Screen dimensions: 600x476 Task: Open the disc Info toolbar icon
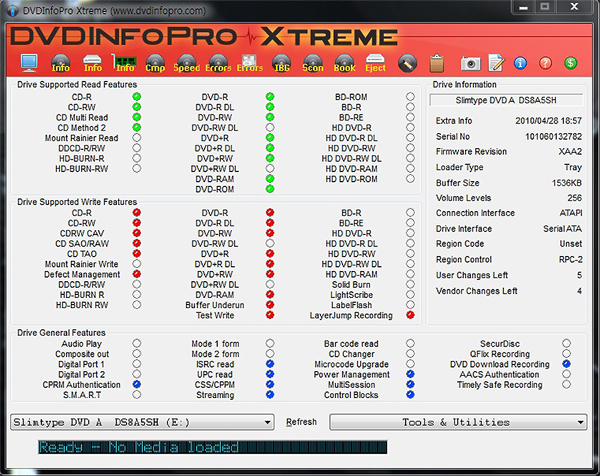tap(60, 63)
